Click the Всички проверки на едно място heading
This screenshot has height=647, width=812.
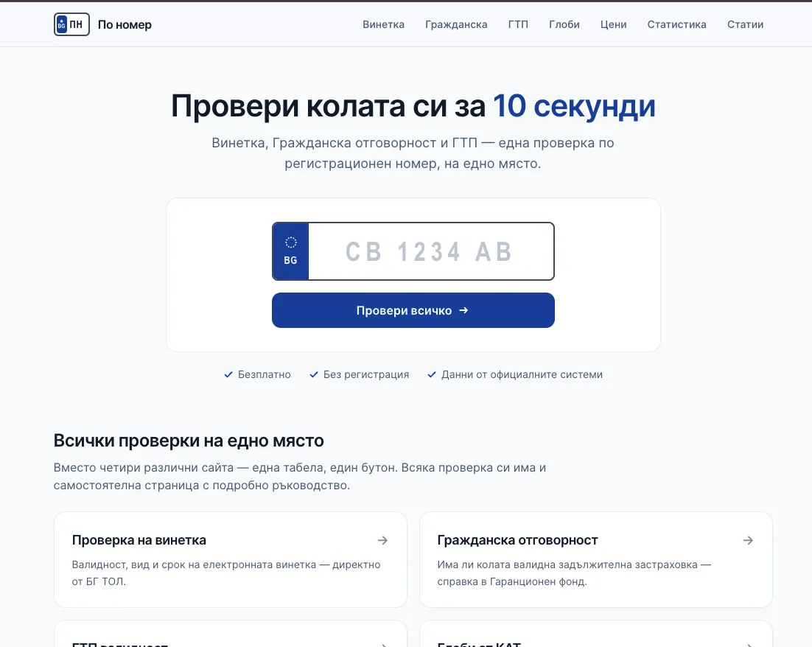(189, 441)
